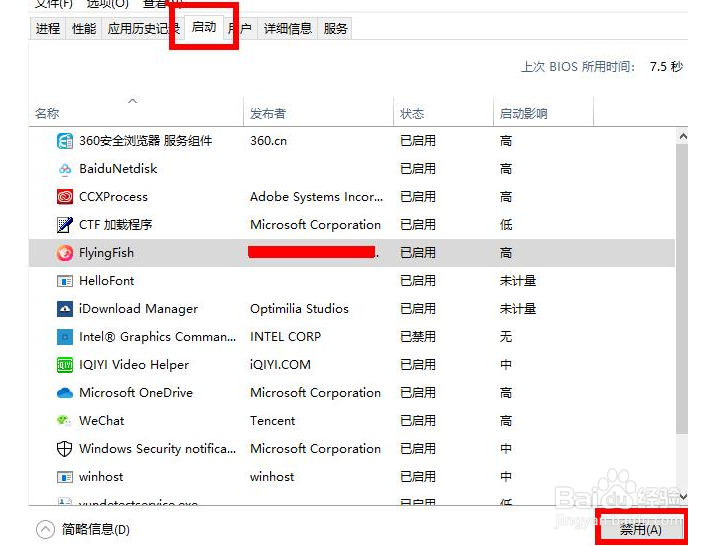Select the iDownload Manager entry name
The image size is (723, 546).
pos(138,309)
